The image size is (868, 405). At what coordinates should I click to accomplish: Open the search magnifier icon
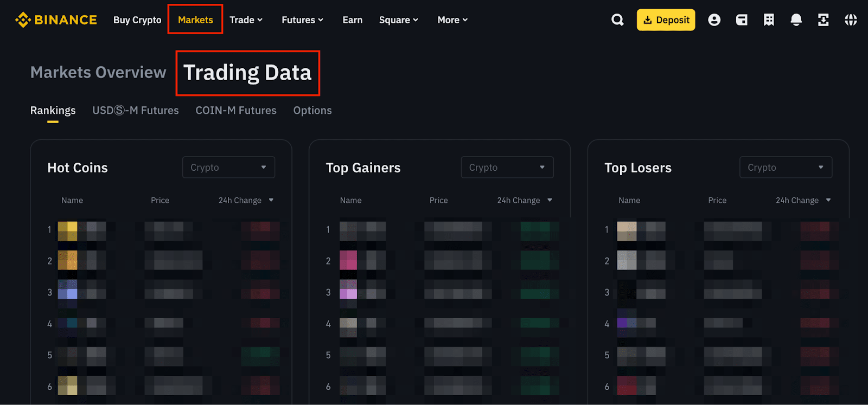617,20
